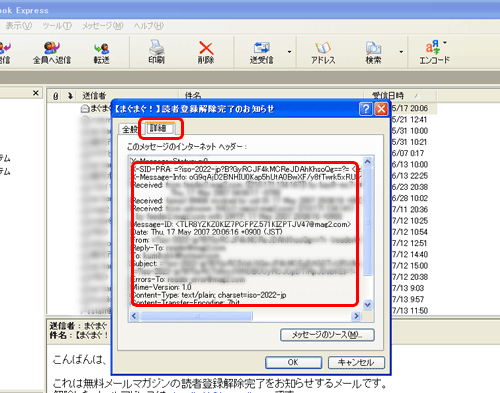The width and height of the screenshot is (500, 393).
Task: Click the Message-ID header line text
Action: click(x=242, y=224)
